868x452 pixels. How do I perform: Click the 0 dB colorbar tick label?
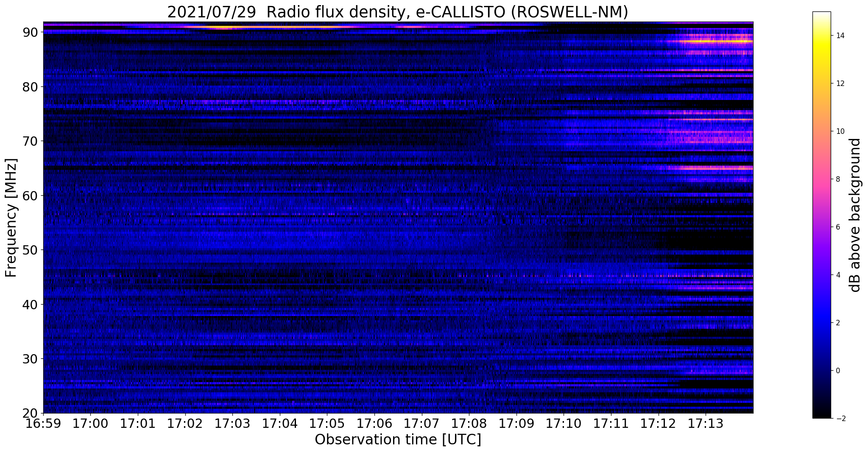[x=837, y=371]
